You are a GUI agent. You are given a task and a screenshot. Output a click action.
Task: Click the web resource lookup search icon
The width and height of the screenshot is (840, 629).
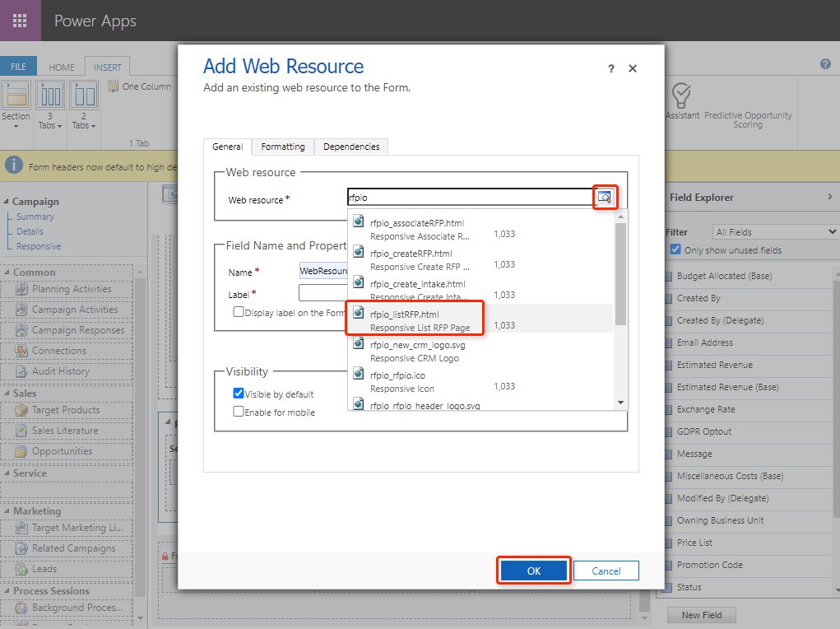(605, 198)
